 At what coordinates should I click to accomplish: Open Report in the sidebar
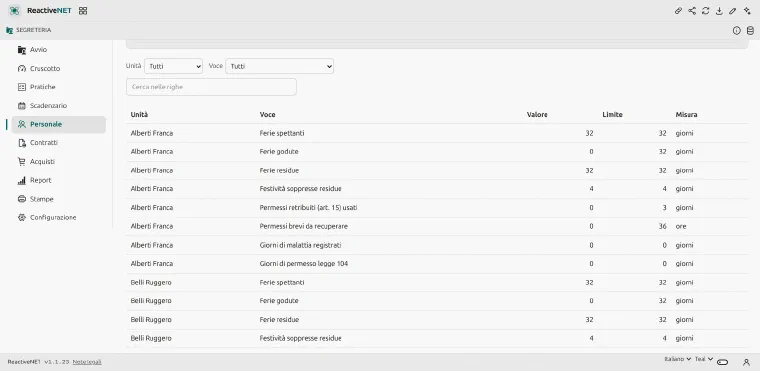point(59,180)
